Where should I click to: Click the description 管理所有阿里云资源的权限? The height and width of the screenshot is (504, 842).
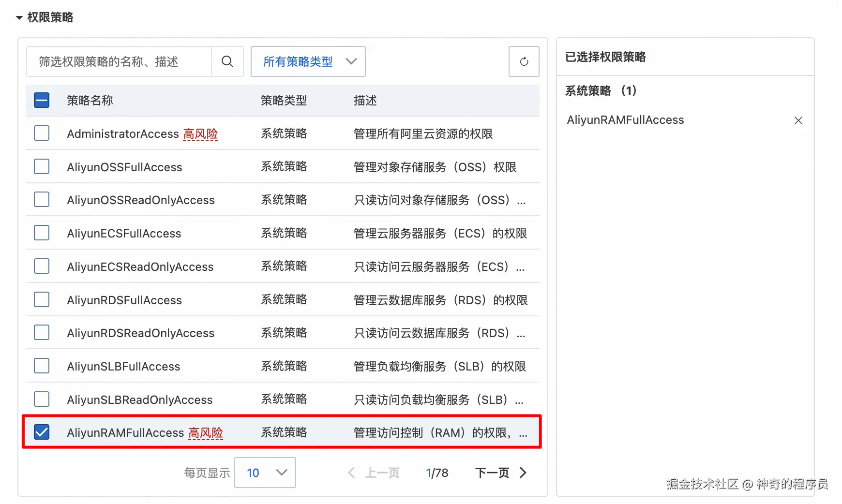(423, 134)
